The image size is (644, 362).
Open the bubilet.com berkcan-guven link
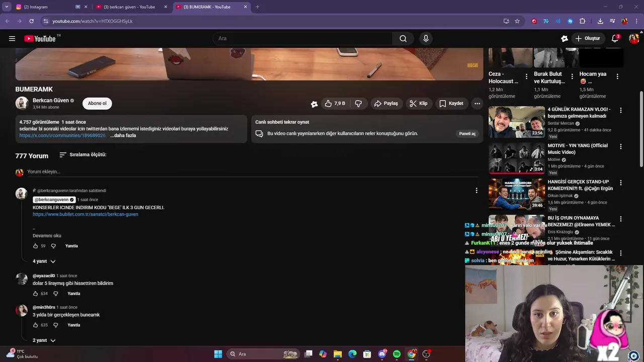(86, 214)
